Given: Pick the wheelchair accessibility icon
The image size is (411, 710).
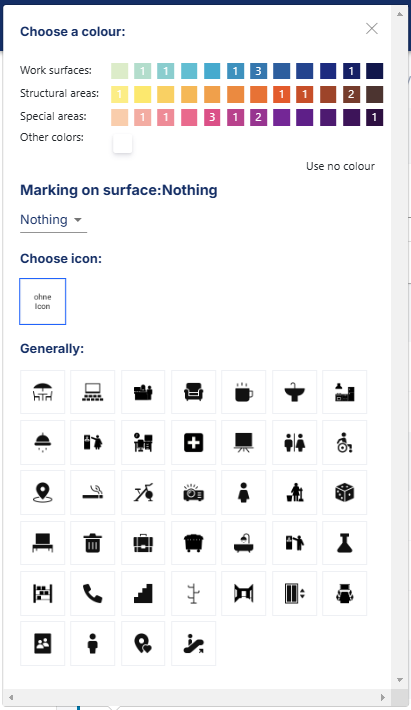Looking at the screenshot, I should [344, 442].
